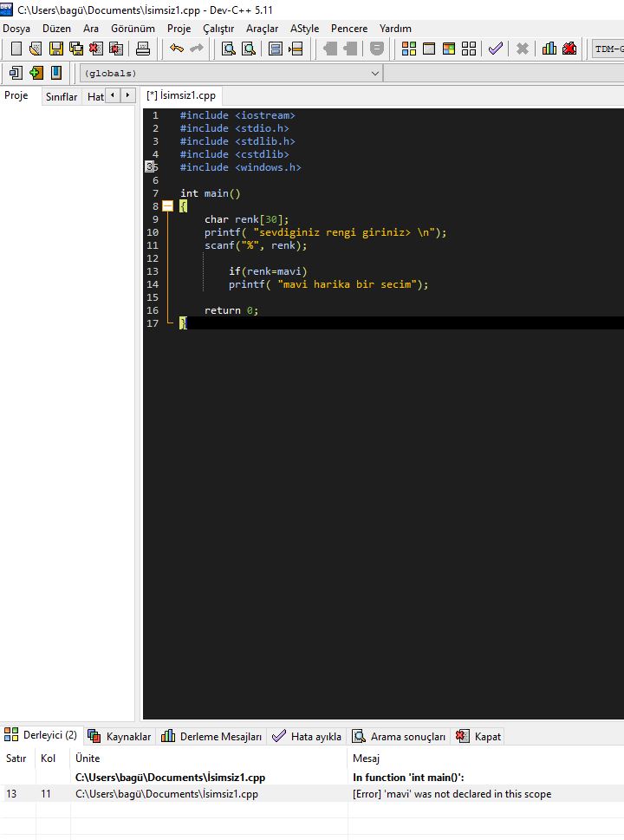The image size is (624, 840).
Task: Open Profile Analysis from the toolbar
Action: pyautogui.click(x=549, y=49)
